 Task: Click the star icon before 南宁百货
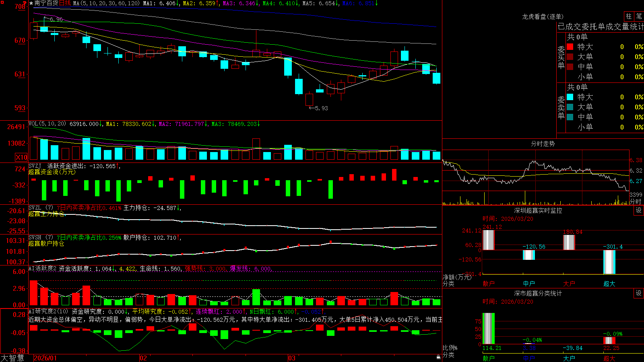click(31, 3)
